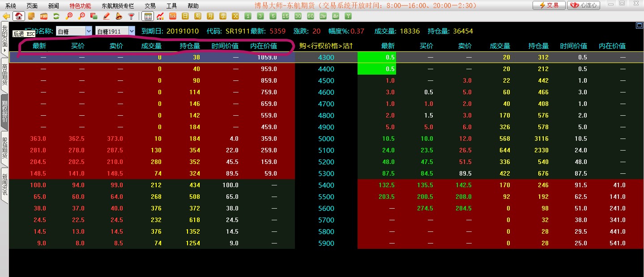Click the green refresh arrows icon
Screen dimensions: 644x277
(x=56, y=17)
